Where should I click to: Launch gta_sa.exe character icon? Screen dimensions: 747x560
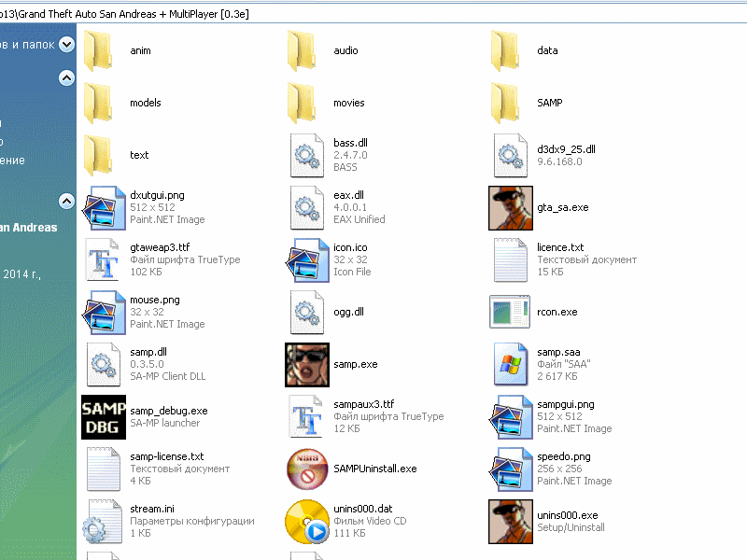(x=511, y=207)
